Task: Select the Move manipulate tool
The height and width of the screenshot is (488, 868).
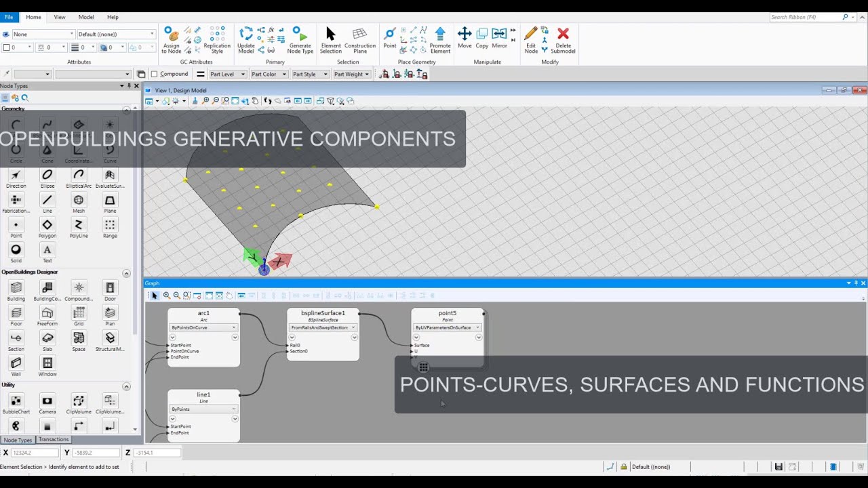Action: 465,34
